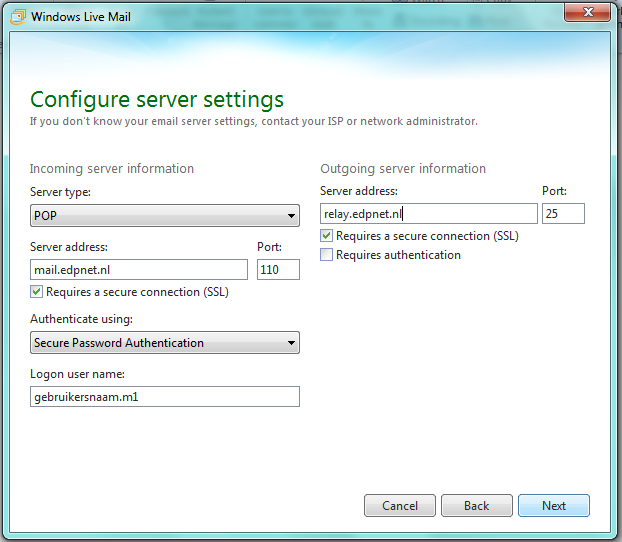Viewport: 622px width, 542px height.
Task: Open the Server type POP dropdown
Action: tap(165, 215)
